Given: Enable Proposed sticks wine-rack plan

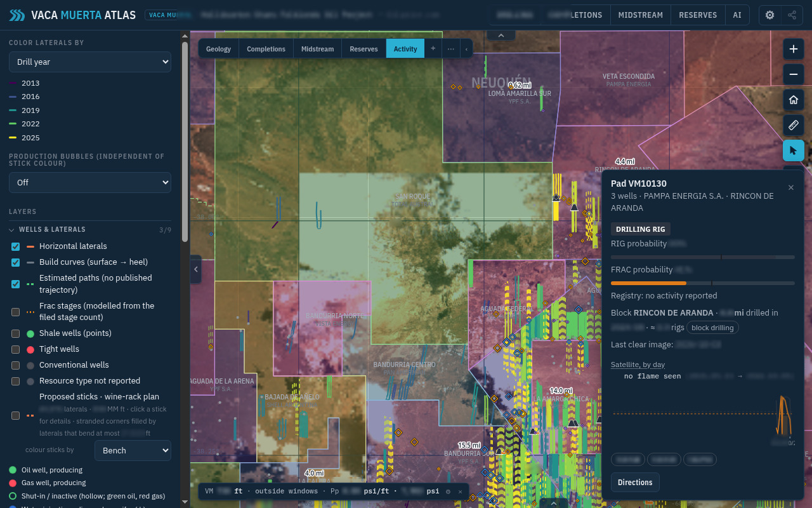Looking at the screenshot, I should (x=16, y=415).
